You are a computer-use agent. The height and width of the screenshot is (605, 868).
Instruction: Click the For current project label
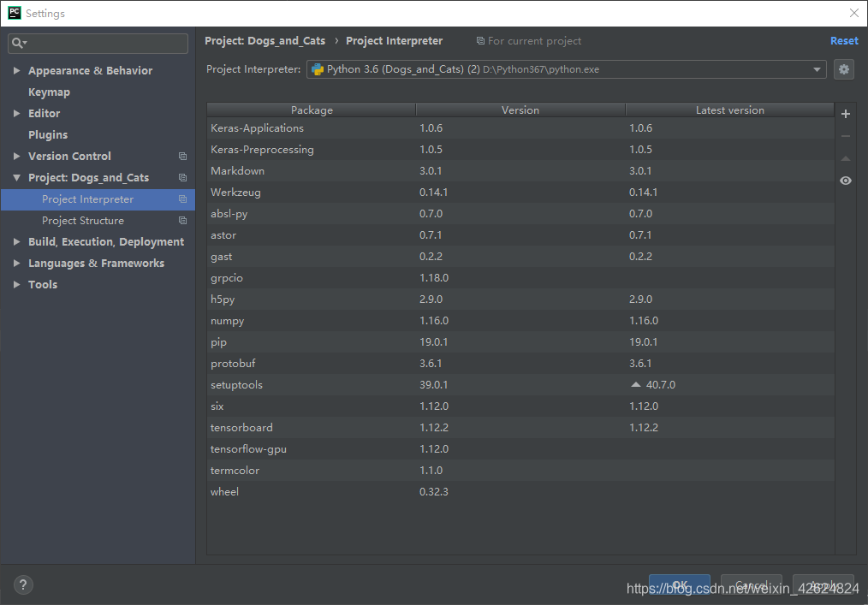534,41
